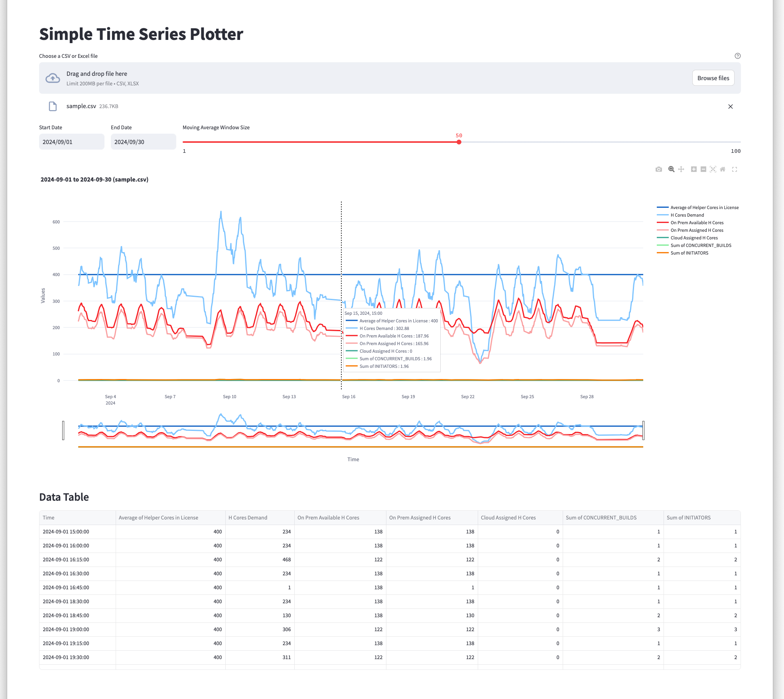Image resolution: width=784 pixels, height=699 pixels.
Task: Remove the uploaded sample.csv file
Action: (730, 107)
